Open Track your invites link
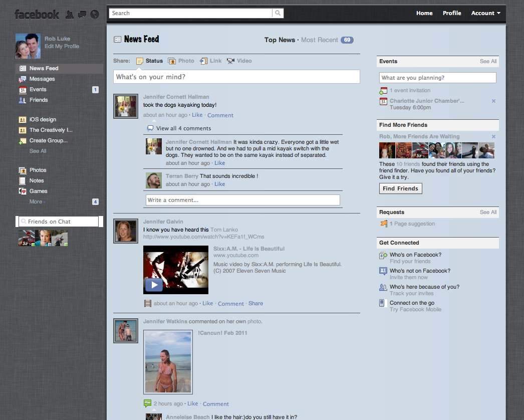This screenshot has width=524, height=420. tap(411, 293)
